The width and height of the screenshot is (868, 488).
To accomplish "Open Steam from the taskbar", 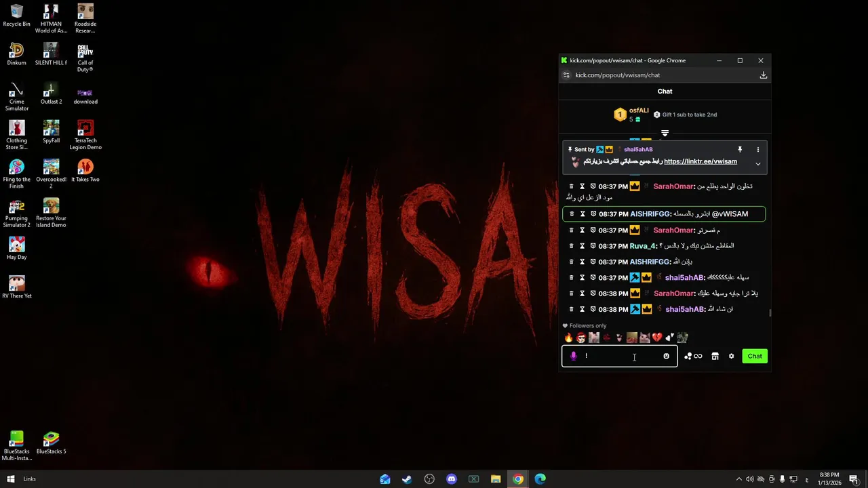I will [x=407, y=479].
